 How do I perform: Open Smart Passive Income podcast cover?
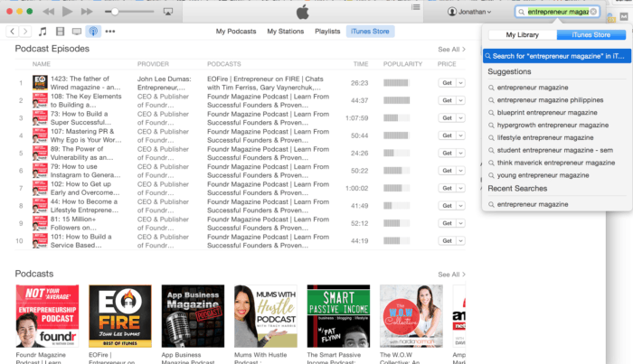tap(338, 316)
